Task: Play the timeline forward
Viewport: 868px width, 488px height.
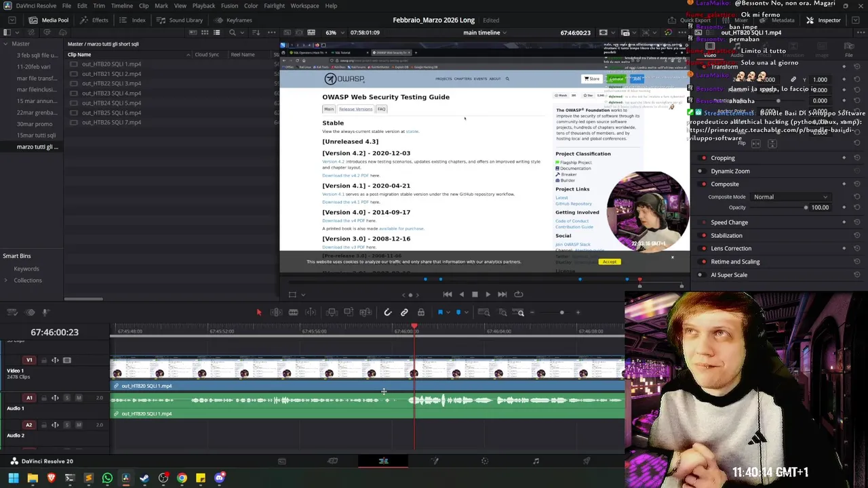Action: [x=488, y=294]
